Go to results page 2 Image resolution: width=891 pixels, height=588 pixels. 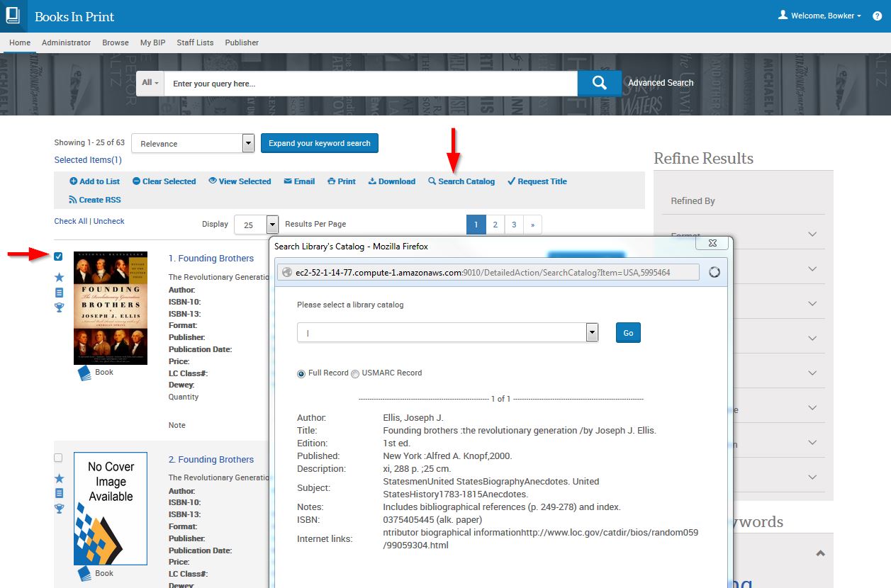point(495,225)
